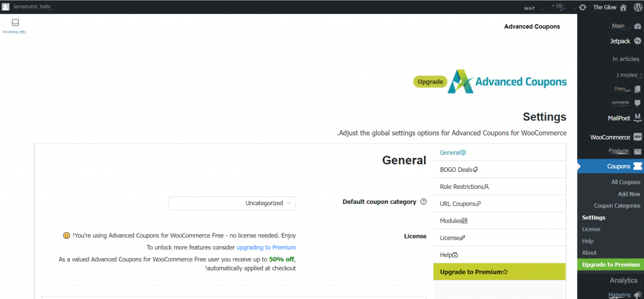Image resolution: width=644 pixels, height=299 pixels.
Task: Click License in the Coupons submenu
Action: click(591, 229)
